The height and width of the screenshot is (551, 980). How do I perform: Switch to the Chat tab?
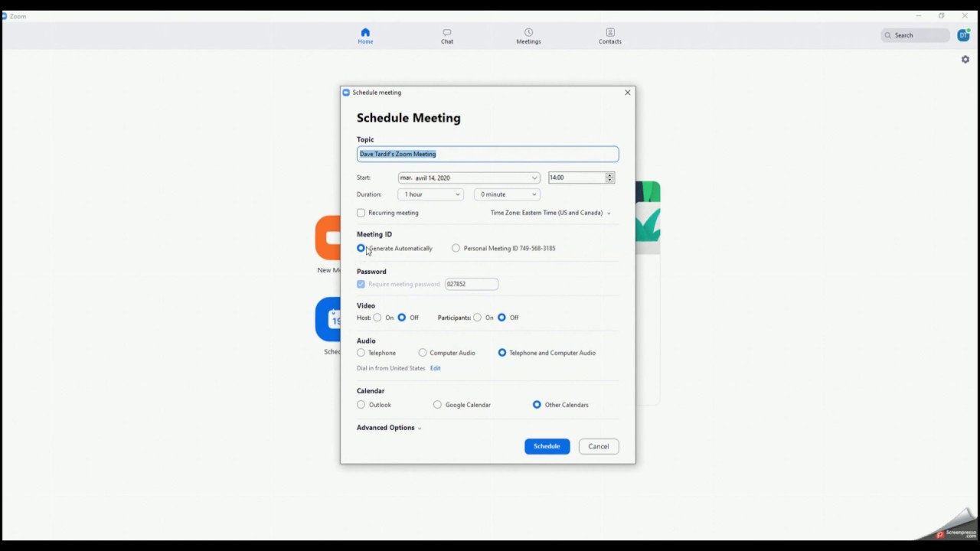pyautogui.click(x=447, y=36)
